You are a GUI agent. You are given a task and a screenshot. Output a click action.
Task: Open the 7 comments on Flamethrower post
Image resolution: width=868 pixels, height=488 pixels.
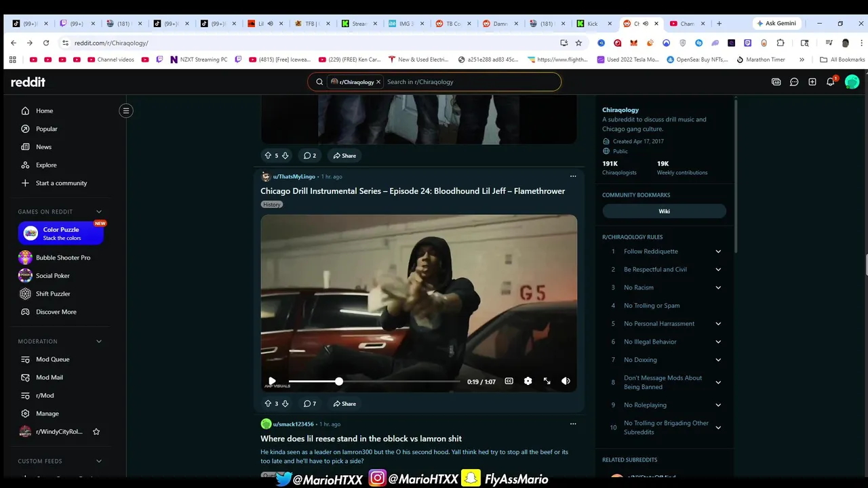[x=309, y=403]
